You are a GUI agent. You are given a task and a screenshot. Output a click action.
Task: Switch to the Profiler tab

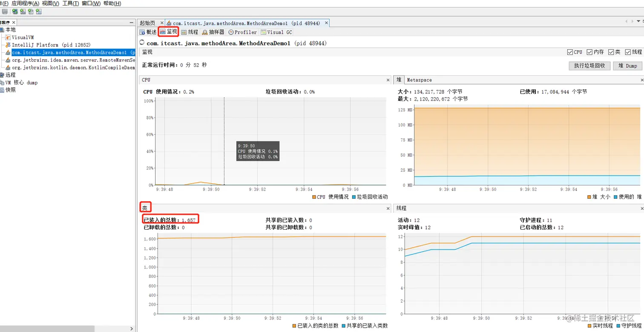[242, 32]
